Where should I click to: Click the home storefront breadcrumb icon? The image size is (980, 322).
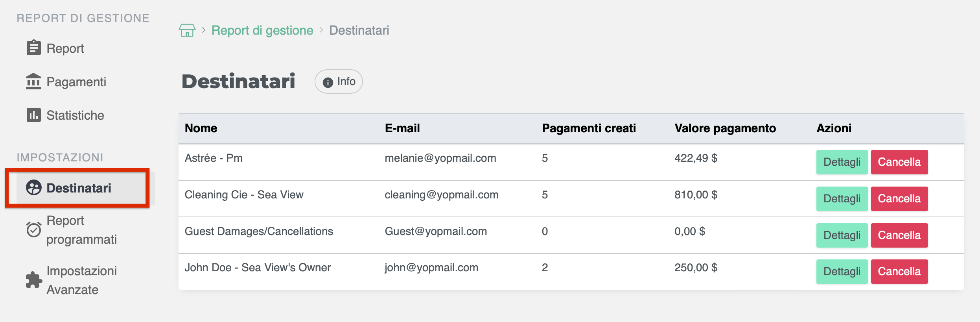pyautogui.click(x=187, y=30)
